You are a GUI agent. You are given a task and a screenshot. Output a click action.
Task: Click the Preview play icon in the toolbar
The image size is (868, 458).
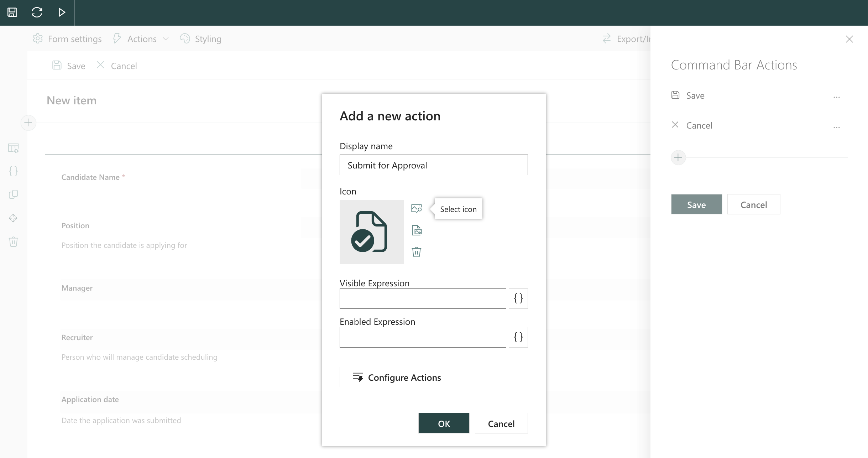click(x=61, y=12)
